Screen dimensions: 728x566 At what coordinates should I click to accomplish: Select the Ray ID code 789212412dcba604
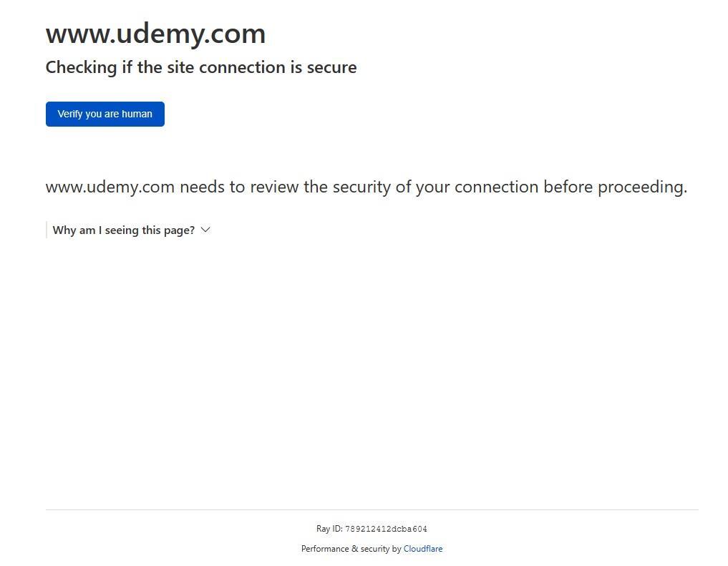click(x=386, y=529)
